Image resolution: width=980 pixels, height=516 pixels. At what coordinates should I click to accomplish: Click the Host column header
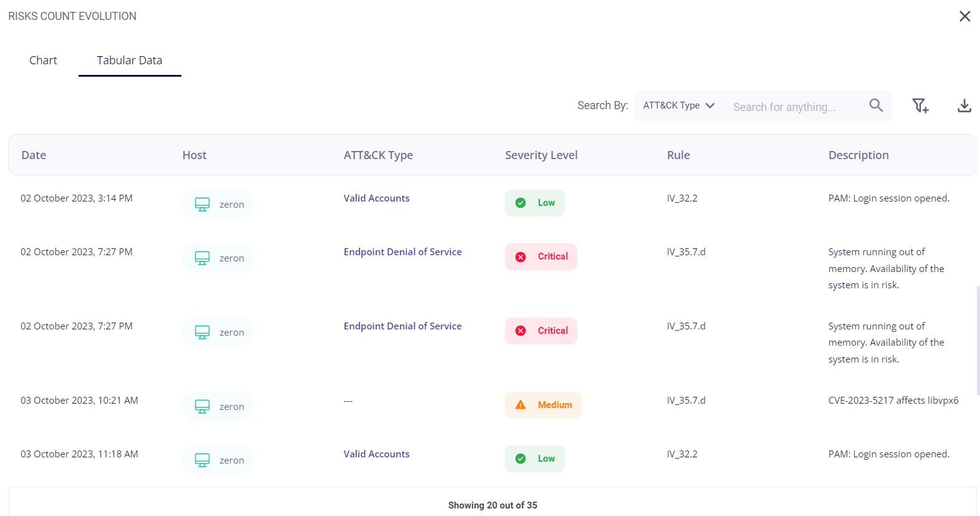point(195,155)
